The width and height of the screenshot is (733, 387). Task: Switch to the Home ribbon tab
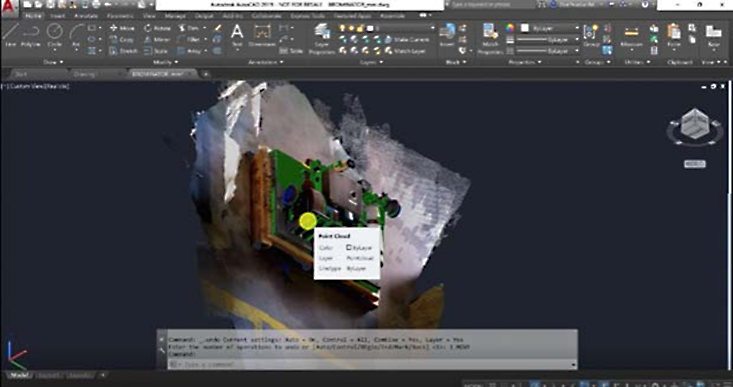(33, 15)
